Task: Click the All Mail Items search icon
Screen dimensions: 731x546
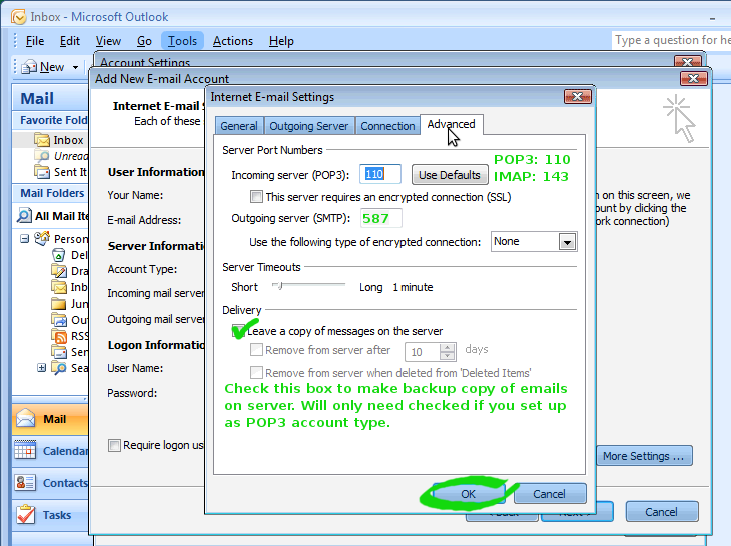Action: (x=24, y=215)
